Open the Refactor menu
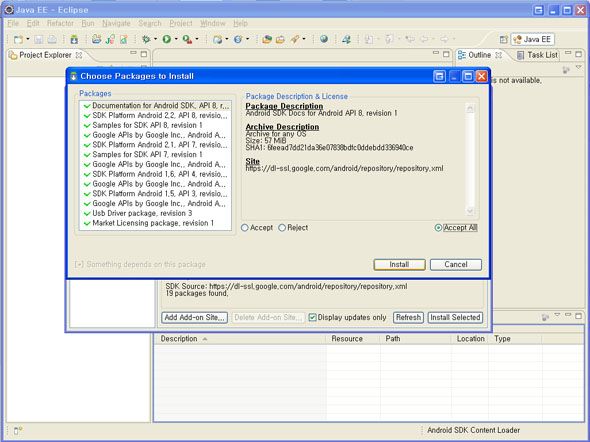Image resolution: width=590 pixels, height=442 pixels. [x=60, y=23]
